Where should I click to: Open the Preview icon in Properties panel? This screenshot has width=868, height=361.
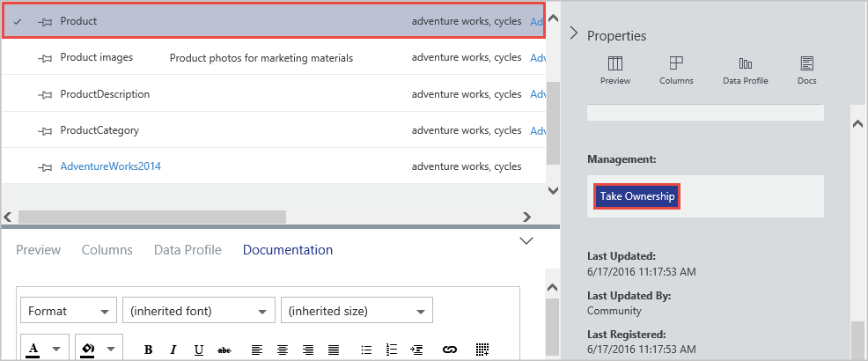615,70
